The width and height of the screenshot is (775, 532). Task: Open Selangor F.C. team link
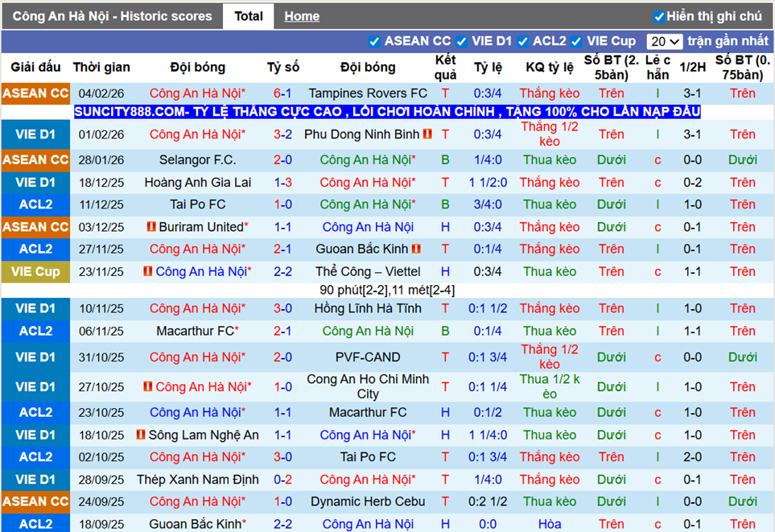tap(198, 160)
